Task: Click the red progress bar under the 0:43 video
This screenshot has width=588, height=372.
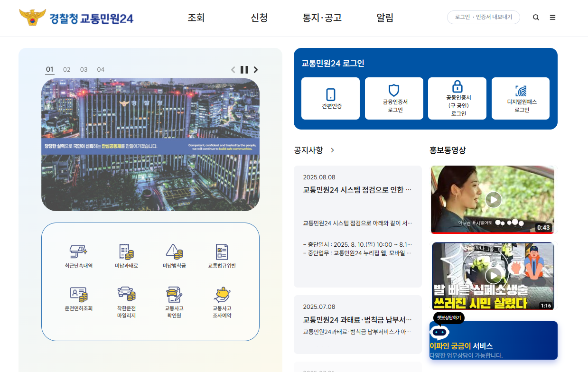Action: 492,232
